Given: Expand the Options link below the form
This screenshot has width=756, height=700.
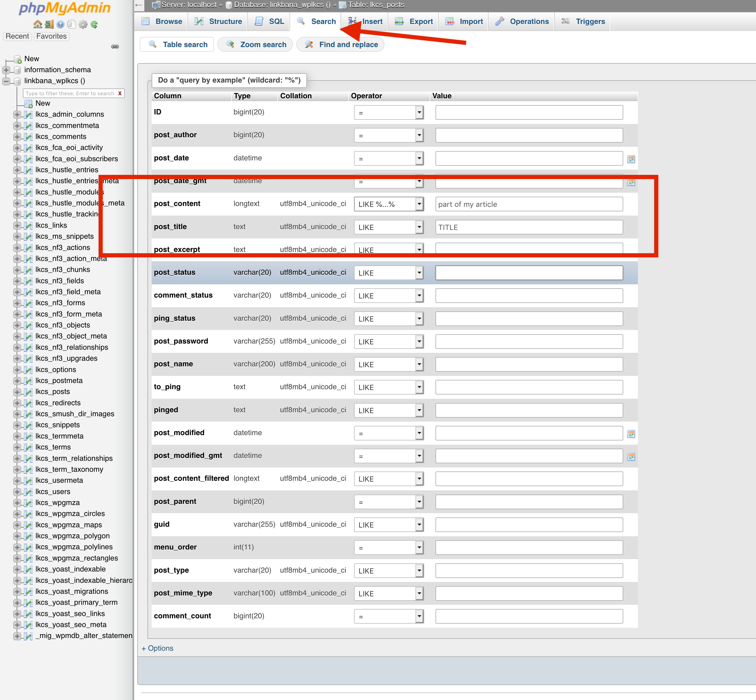Looking at the screenshot, I should tap(157, 648).
